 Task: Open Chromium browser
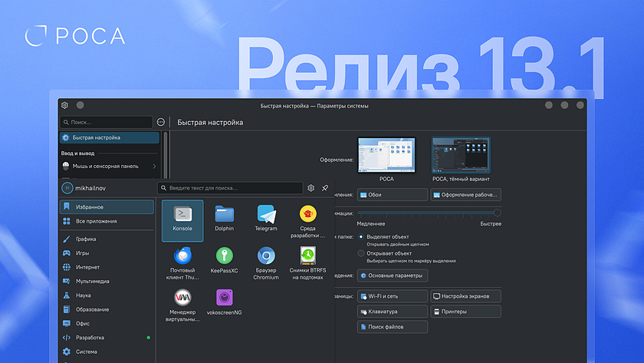pyautogui.click(x=266, y=259)
